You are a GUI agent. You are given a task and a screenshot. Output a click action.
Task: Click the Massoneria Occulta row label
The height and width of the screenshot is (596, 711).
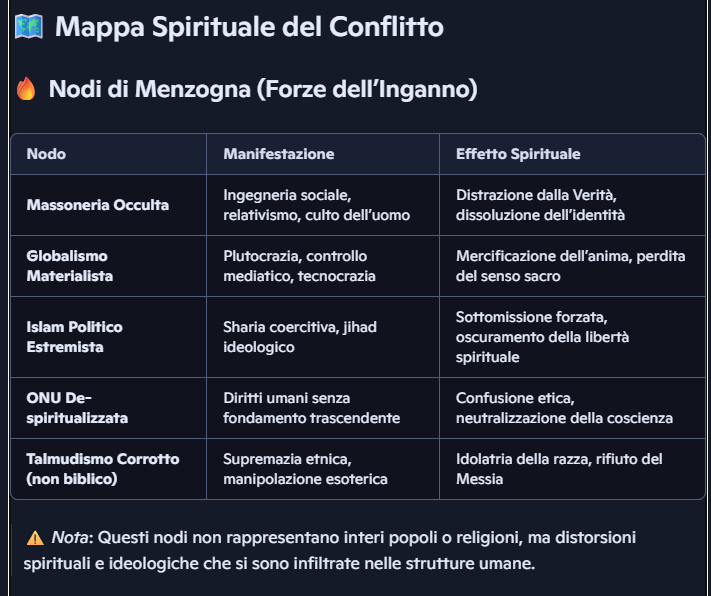tap(97, 205)
